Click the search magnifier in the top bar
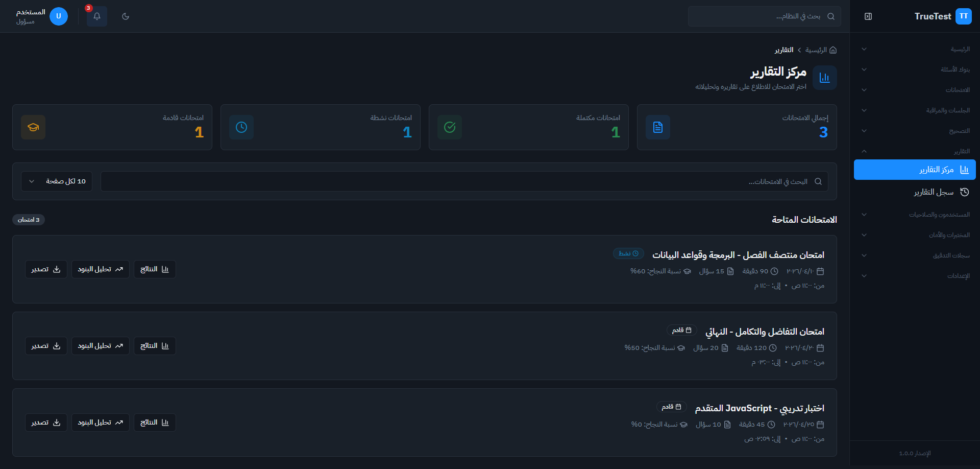 click(831, 16)
